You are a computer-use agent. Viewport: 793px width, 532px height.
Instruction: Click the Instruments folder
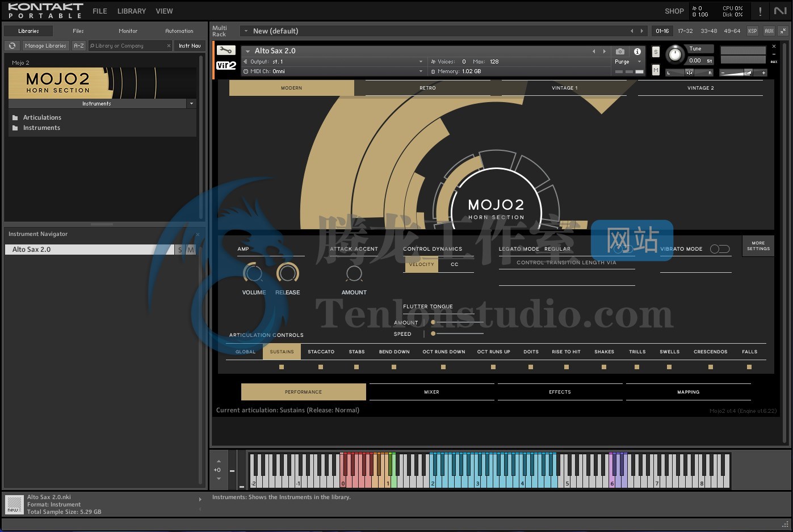coord(41,128)
